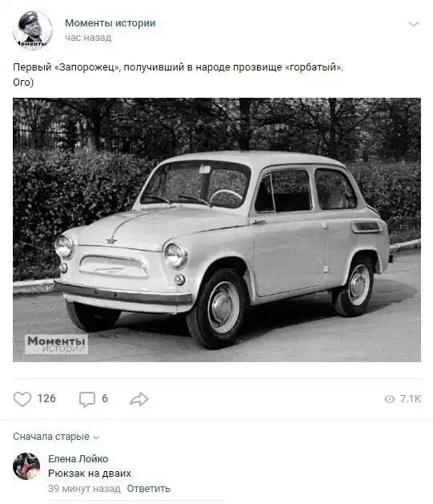Reply to the comment with Ответить
This screenshot has width=433, height=504.
(x=148, y=489)
